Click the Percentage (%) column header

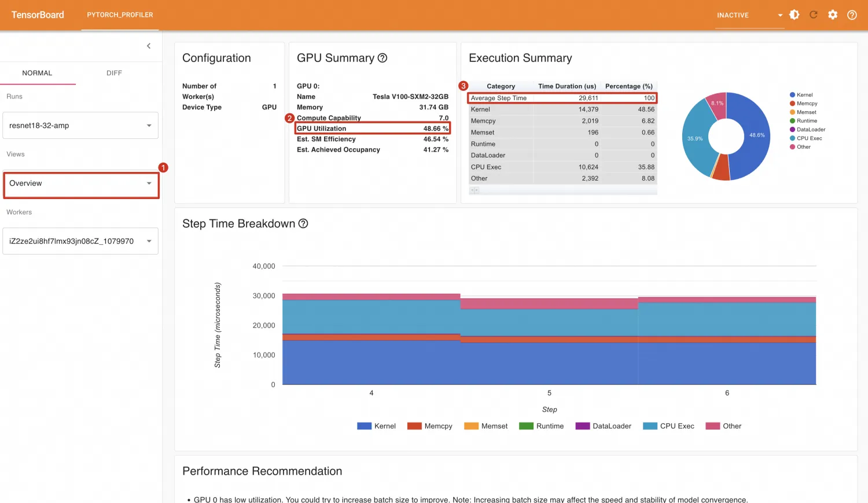point(629,86)
